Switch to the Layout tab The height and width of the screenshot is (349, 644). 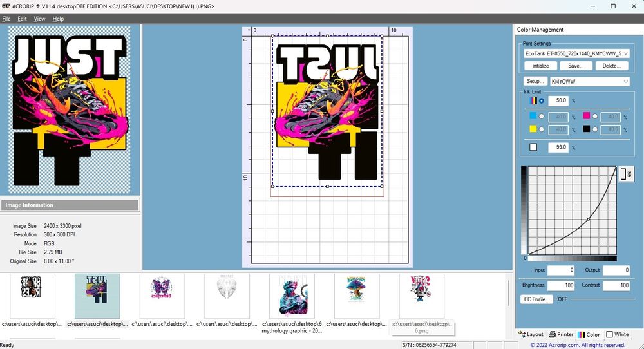tap(531, 334)
